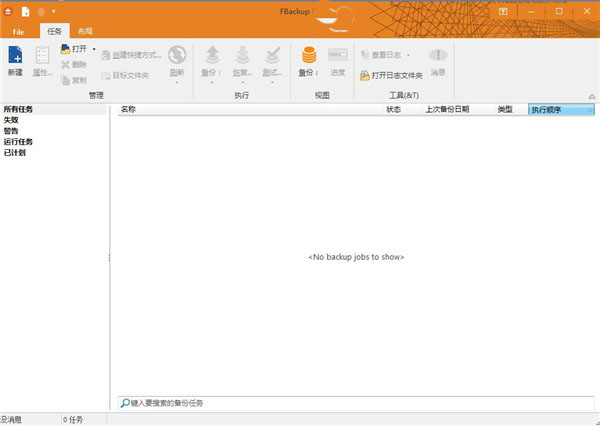The height and width of the screenshot is (426, 600).
Task: Click the '没消息' status bar text
Action: coord(11,420)
